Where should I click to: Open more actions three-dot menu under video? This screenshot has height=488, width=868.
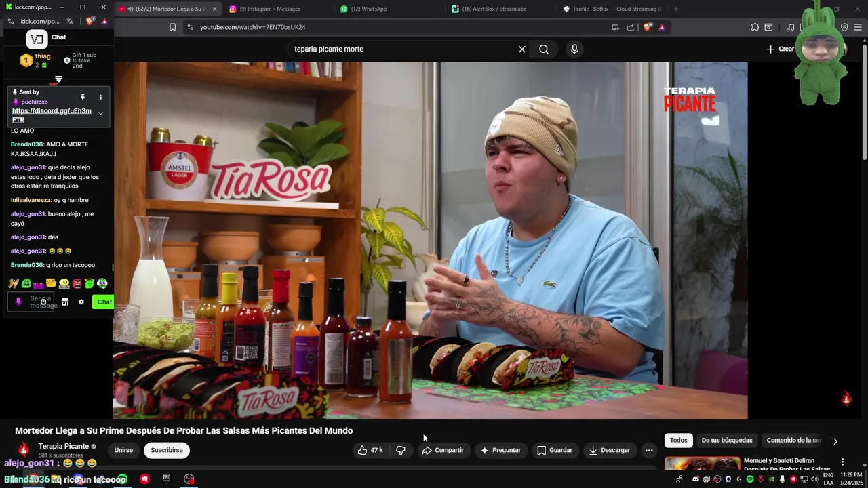click(649, 450)
